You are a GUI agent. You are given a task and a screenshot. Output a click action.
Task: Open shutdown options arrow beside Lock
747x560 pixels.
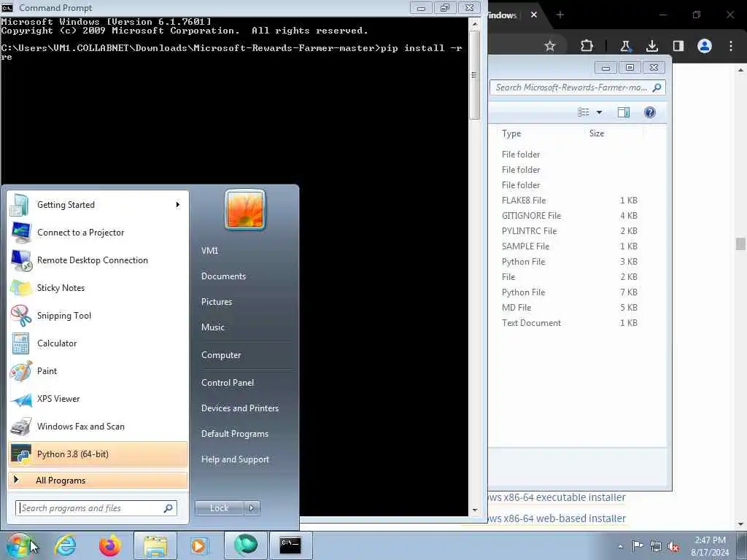pos(252,508)
